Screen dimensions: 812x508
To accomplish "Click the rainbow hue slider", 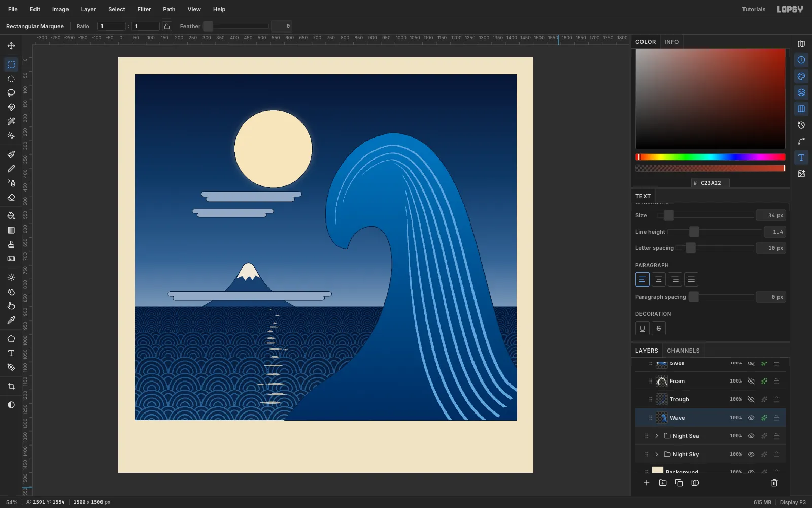I will tap(710, 157).
